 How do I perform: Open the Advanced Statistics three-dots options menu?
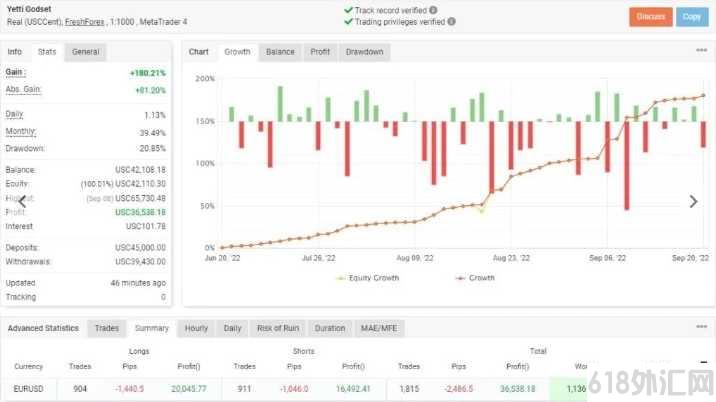tap(701, 327)
